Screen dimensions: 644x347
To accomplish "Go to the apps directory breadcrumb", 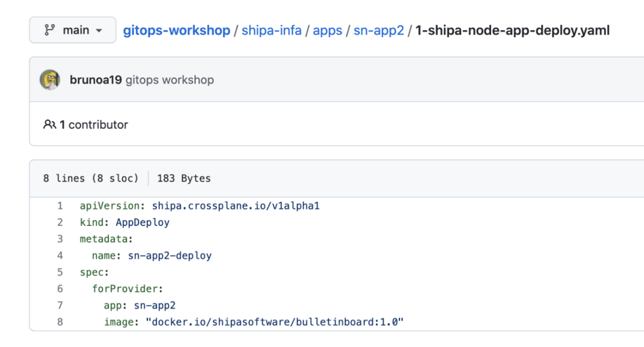I will (328, 30).
